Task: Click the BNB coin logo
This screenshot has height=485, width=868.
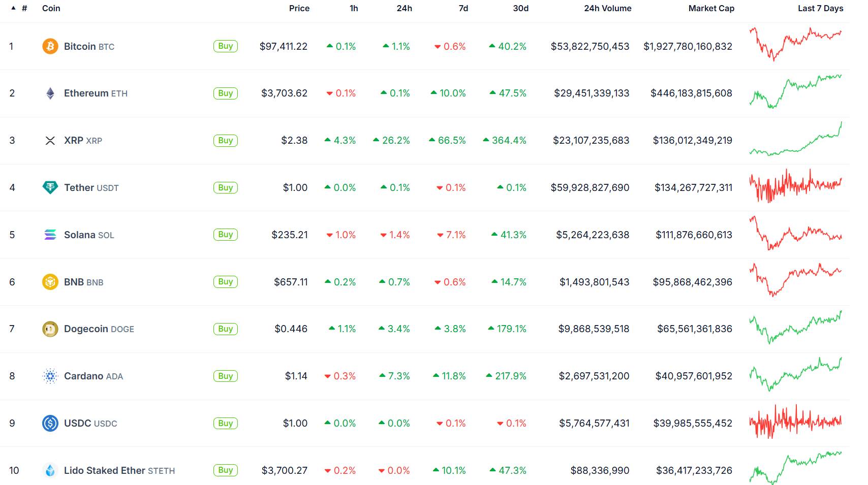Action: tap(50, 282)
